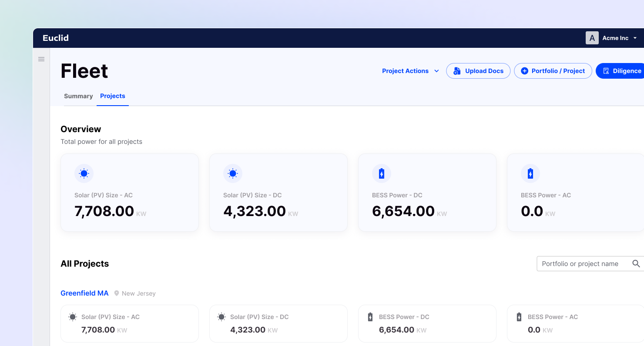Expand the Acme Inc account dropdown arrow
The image size is (644, 346).
coord(635,38)
